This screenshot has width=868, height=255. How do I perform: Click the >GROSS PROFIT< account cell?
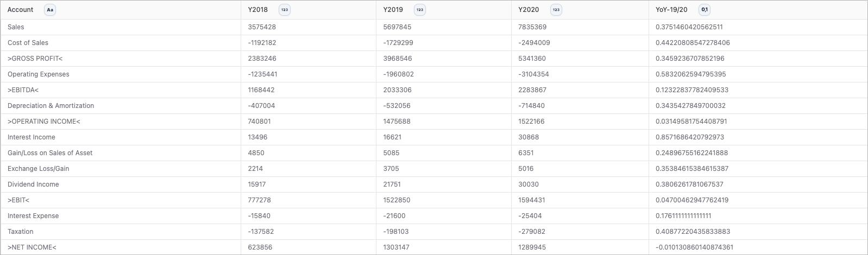pyautogui.click(x=121, y=59)
